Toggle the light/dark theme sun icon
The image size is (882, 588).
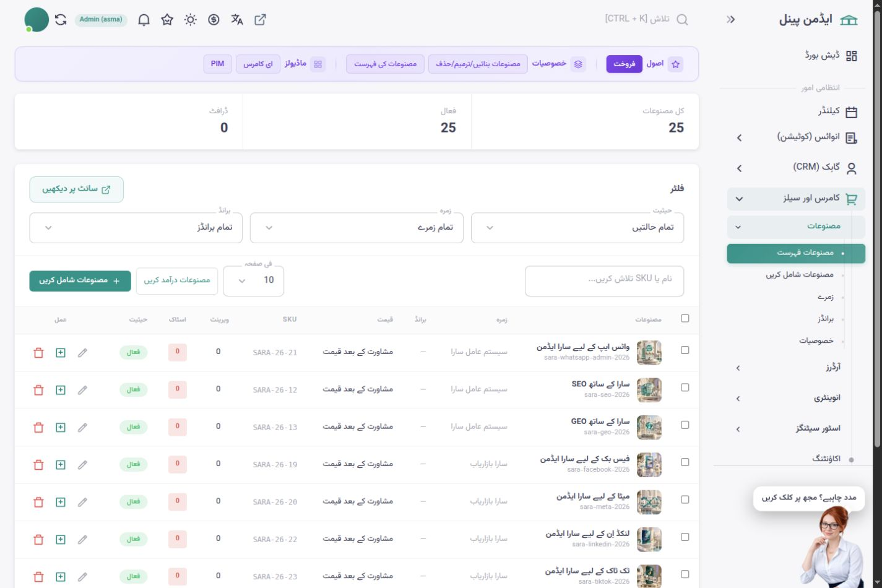pos(191,20)
